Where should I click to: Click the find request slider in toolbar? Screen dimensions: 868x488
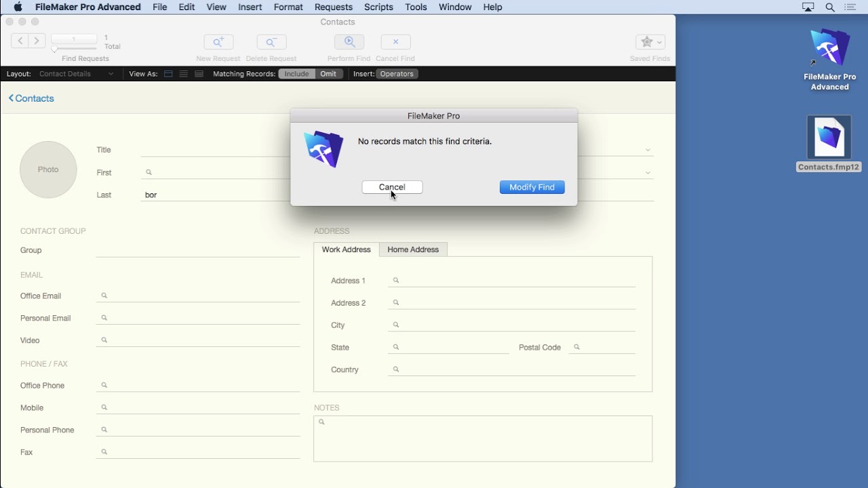pyautogui.click(x=73, y=50)
